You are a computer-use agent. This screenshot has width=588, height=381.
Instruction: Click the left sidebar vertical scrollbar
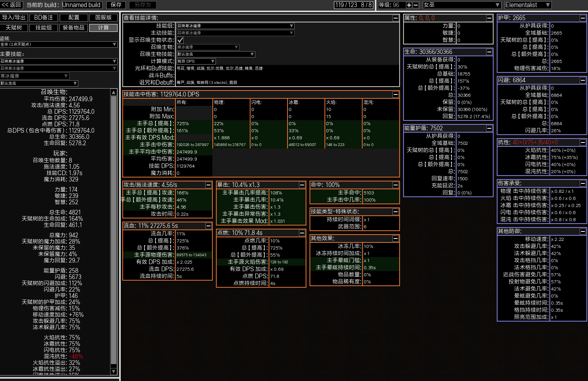114,228
